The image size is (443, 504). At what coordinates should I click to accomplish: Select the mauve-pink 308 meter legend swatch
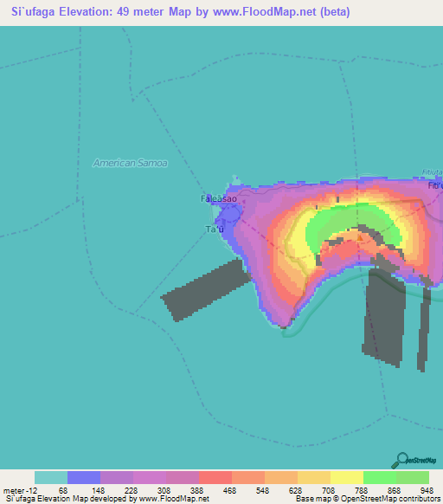tap(183, 477)
